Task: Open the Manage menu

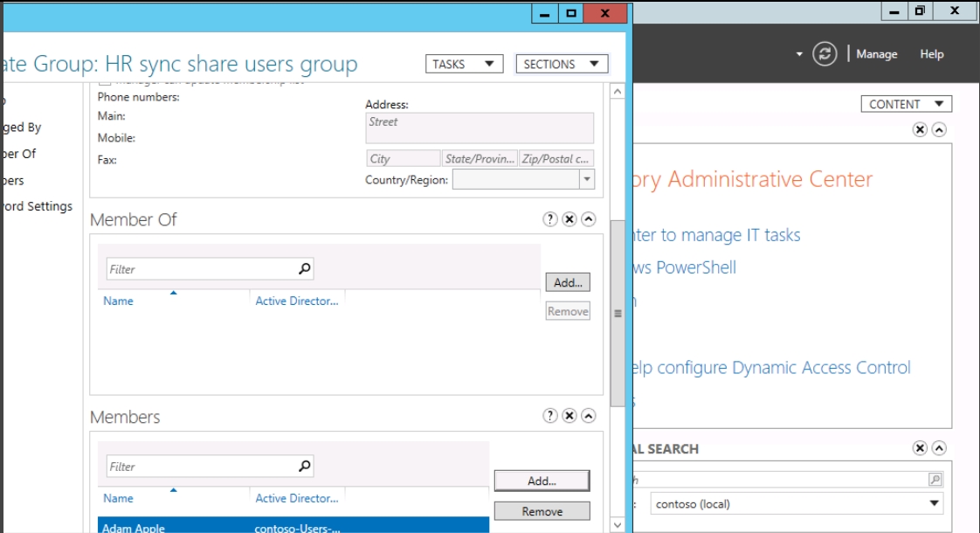Action: pyautogui.click(x=876, y=54)
